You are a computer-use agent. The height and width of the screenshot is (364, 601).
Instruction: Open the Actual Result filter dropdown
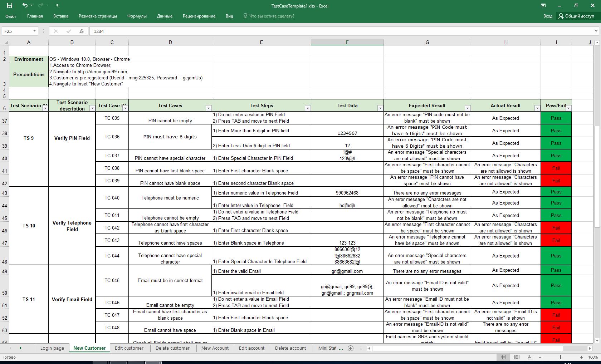tap(537, 108)
